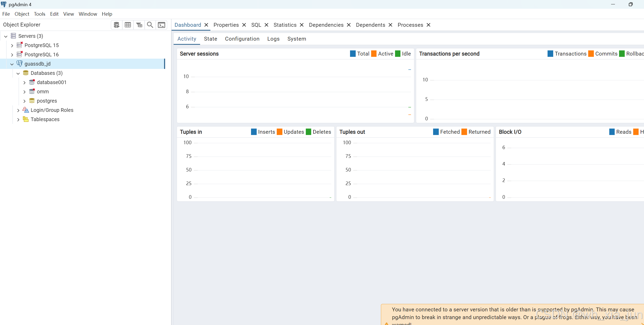Expand the PostgreSQL 15 server node
This screenshot has width=644, height=325.
pyautogui.click(x=12, y=46)
